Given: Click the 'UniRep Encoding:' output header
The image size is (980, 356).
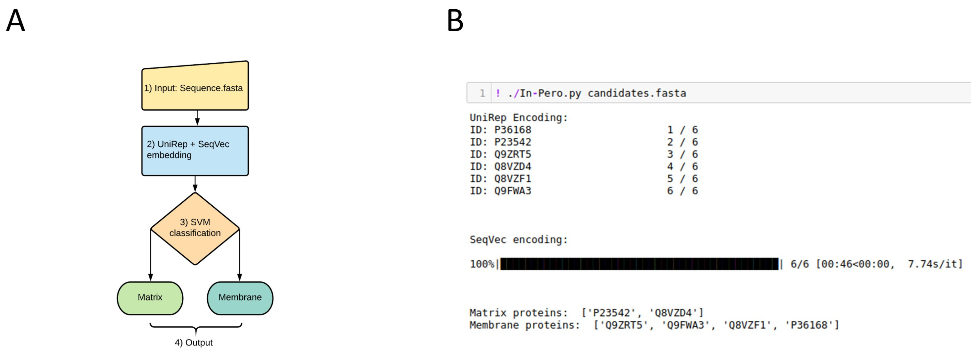Looking at the screenshot, I should [518, 118].
